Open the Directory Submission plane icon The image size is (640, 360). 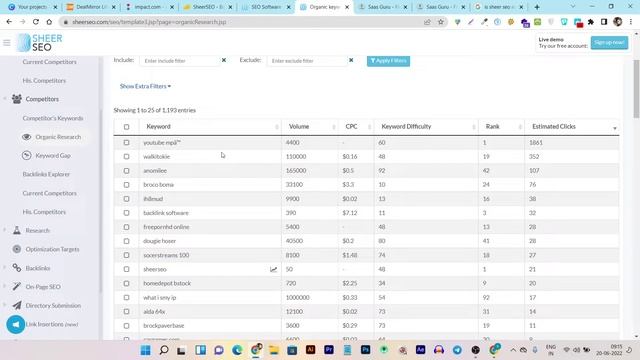pyautogui.click(x=17, y=305)
